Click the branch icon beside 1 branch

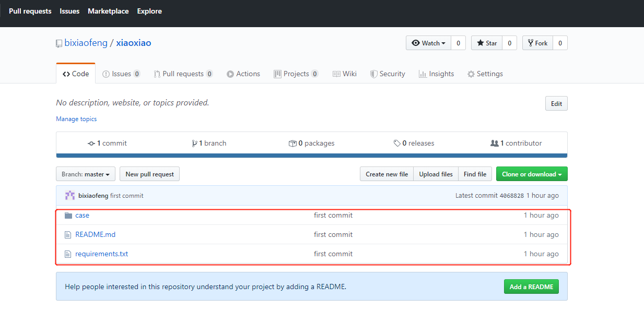pyautogui.click(x=194, y=144)
